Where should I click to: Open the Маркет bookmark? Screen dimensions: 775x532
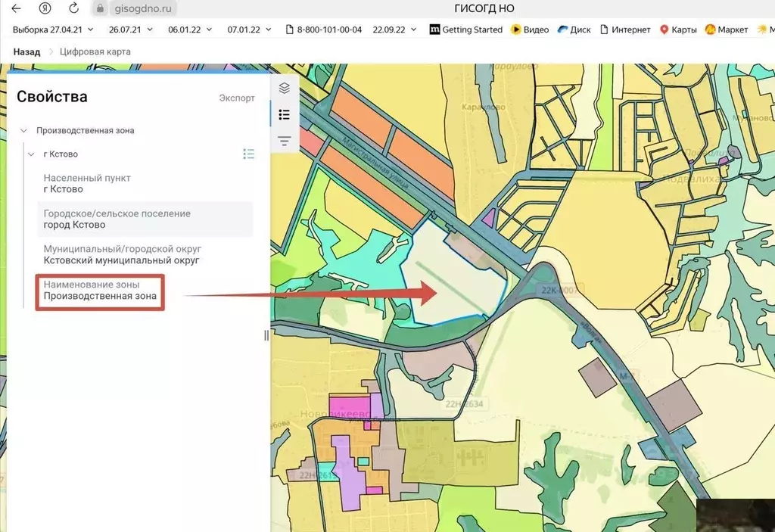[x=726, y=30]
